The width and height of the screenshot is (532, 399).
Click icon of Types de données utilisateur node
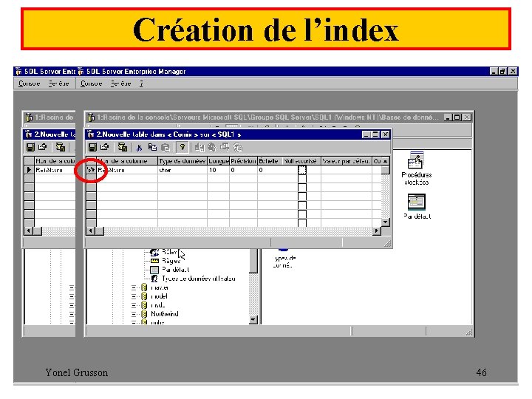coord(154,279)
